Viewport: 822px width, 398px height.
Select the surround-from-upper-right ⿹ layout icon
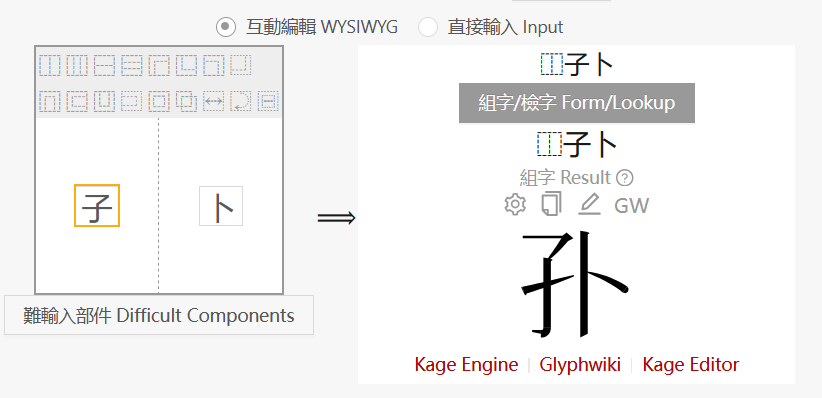pos(214,66)
